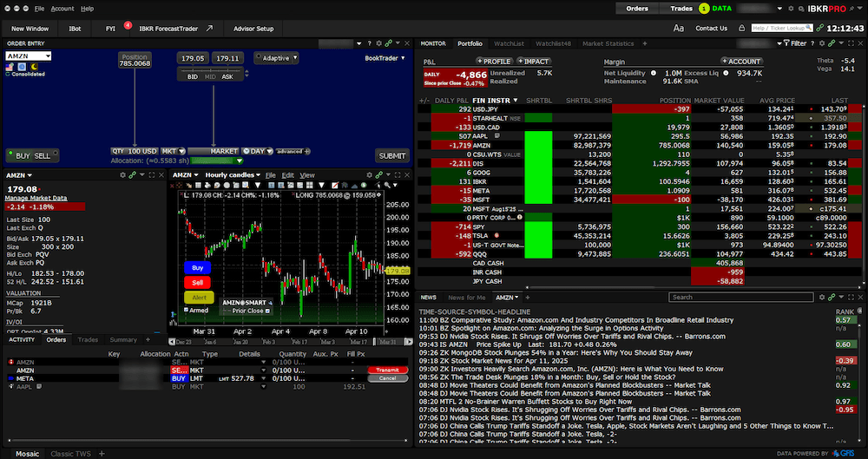The height and width of the screenshot is (459, 868).
Task: Click the SUBMIT order button
Action: [392, 156]
